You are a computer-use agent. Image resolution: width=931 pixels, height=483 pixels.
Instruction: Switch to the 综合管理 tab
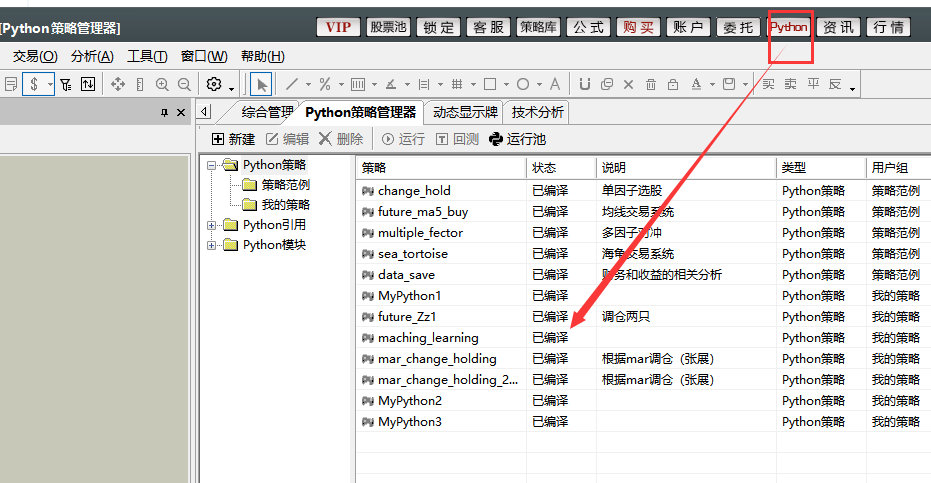coord(267,112)
